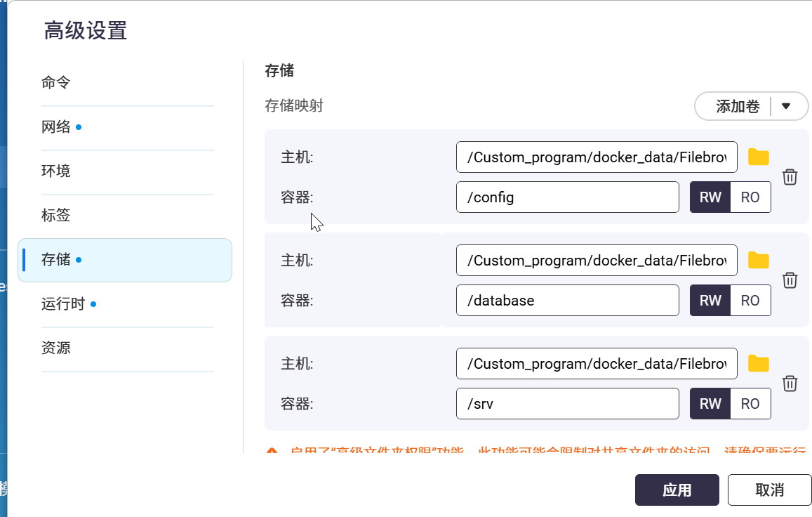Click folder icon for /srv host path
Image resolution: width=812 pixels, height=517 pixels.
click(x=758, y=364)
